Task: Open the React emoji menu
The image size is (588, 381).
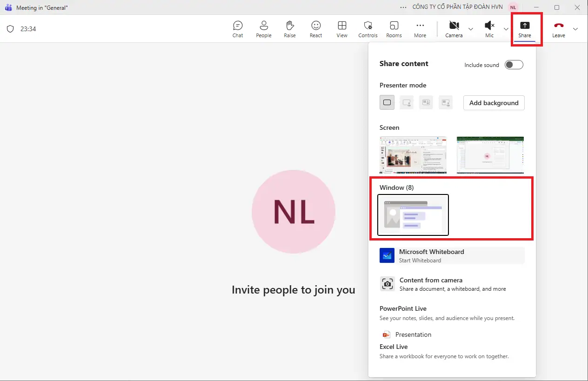Action: pos(316,29)
